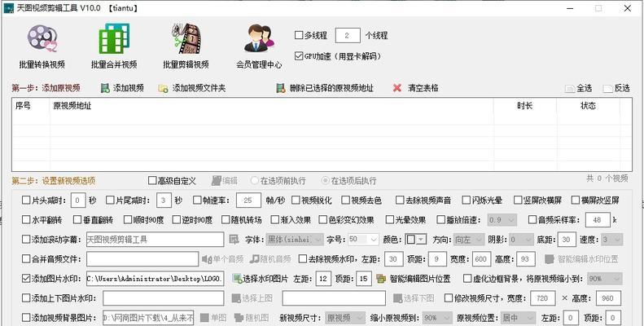Open 虚化边框背景 90% dropdown
This screenshot has height=326, width=644.
point(605,279)
